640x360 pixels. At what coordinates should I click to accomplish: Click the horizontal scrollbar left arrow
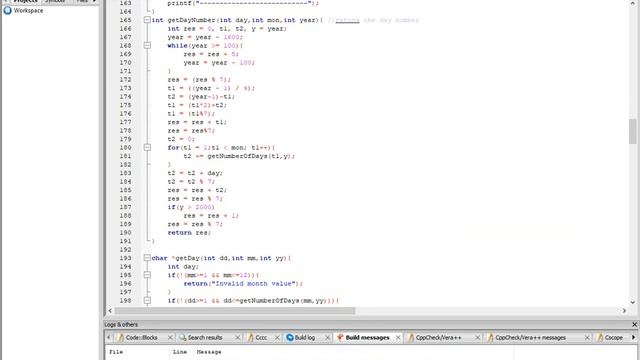pyautogui.click(x=110, y=311)
